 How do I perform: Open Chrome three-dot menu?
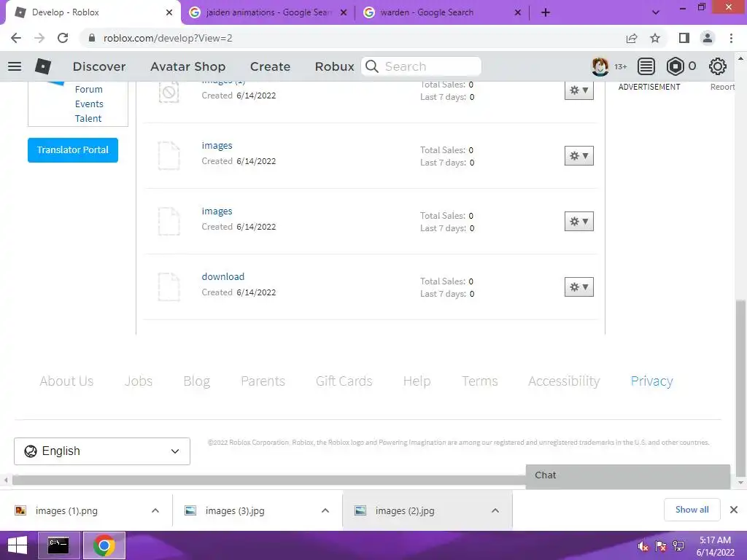pos(731,38)
